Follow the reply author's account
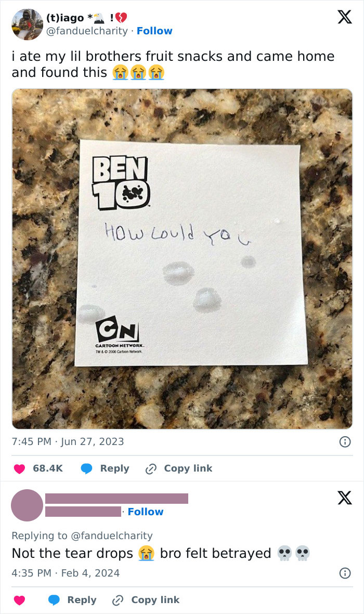The height and width of the screenshot is (614, 364). (146, 512)
